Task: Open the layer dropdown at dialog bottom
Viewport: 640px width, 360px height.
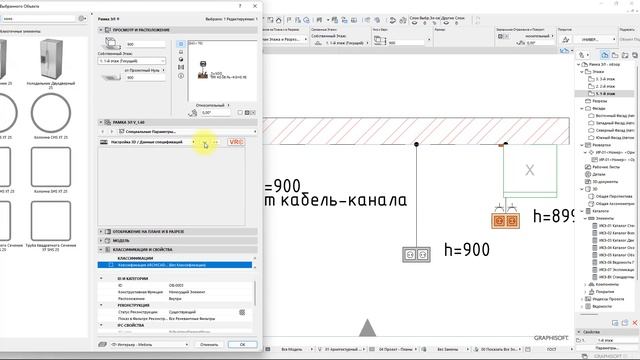Action: pos(149,344)
